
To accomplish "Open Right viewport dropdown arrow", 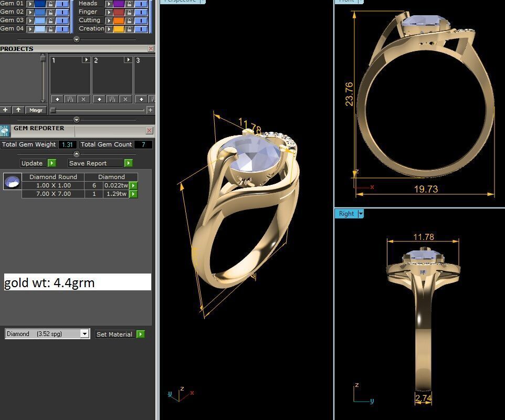I will pos(361,214).
